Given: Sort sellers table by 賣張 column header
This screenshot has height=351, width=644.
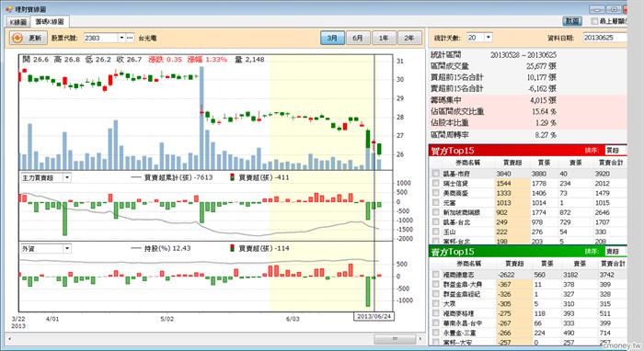Looking at the screenshot, I should click(580, 264).
